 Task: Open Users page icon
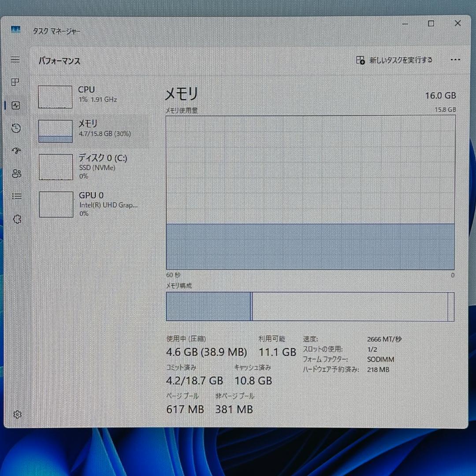(x=17, y=173)
